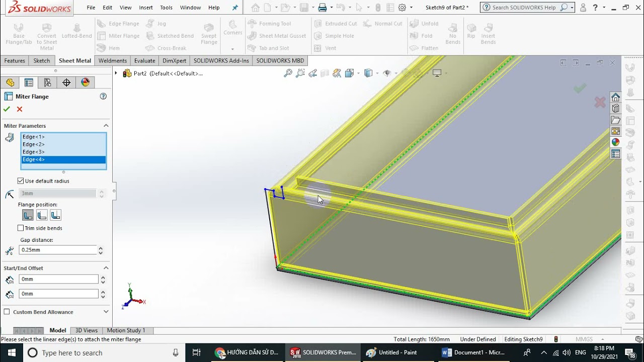Screen dimensions: 644x362
Task: Pin the menu bar with pushpin
Action: pyautogui.click(x=235, y=8)
